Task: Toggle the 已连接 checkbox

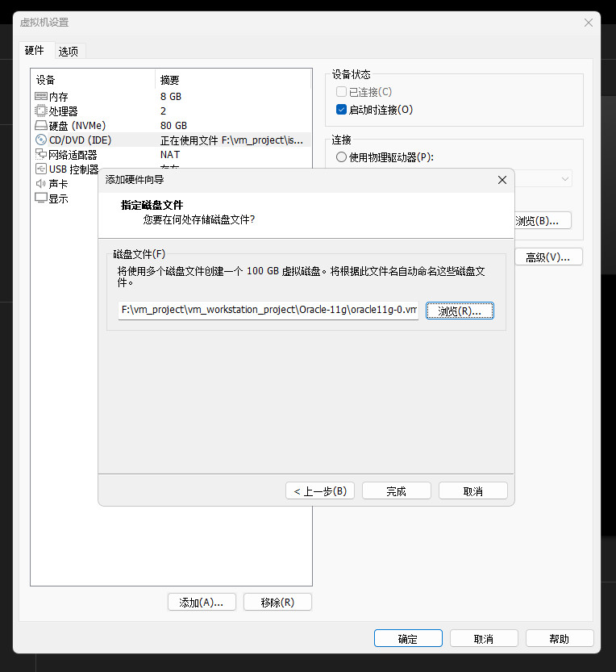Action: click(x=341, y=92)
